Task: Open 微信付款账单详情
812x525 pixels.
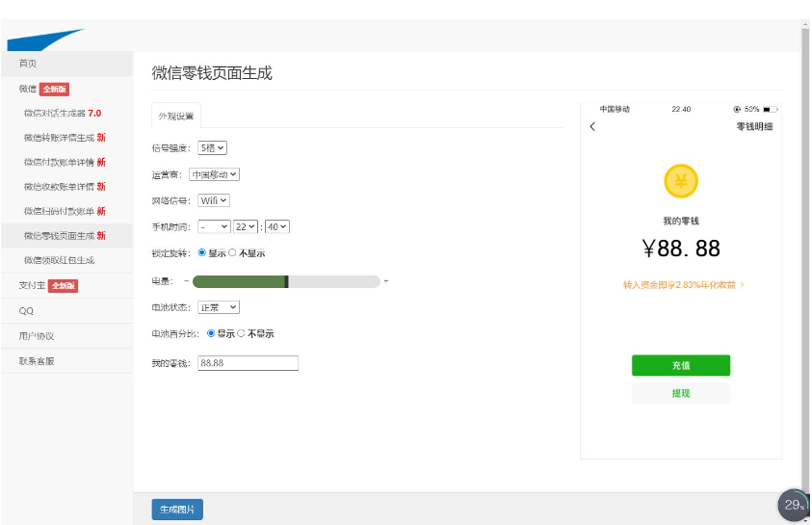Action: pos(65,162)
